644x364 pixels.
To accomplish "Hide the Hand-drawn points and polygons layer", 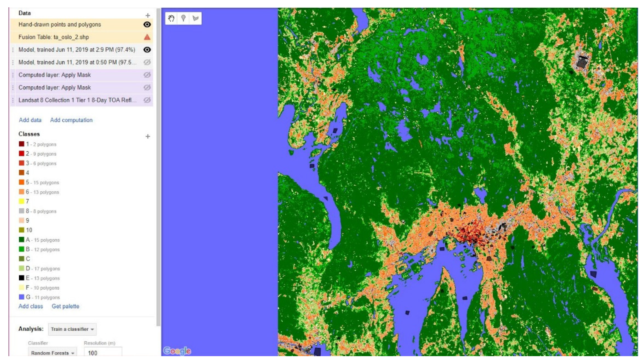I will point(147,25).
